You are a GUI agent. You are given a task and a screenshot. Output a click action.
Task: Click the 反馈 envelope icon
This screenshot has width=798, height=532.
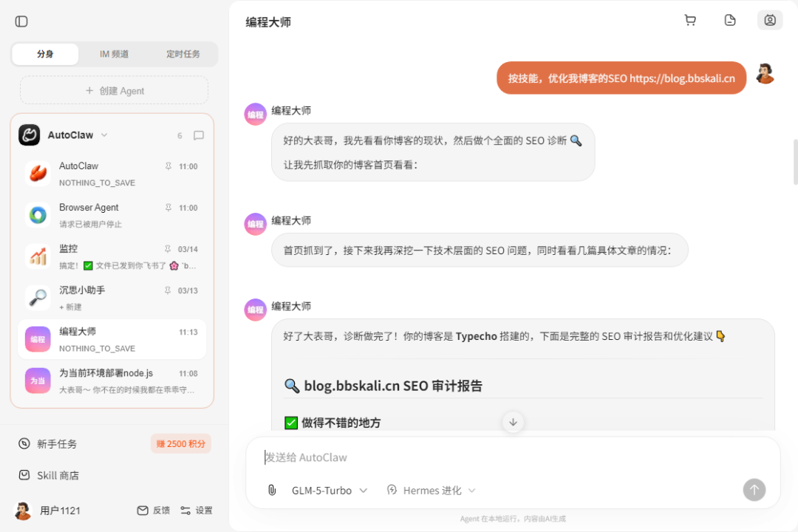(x=143, y=510)
